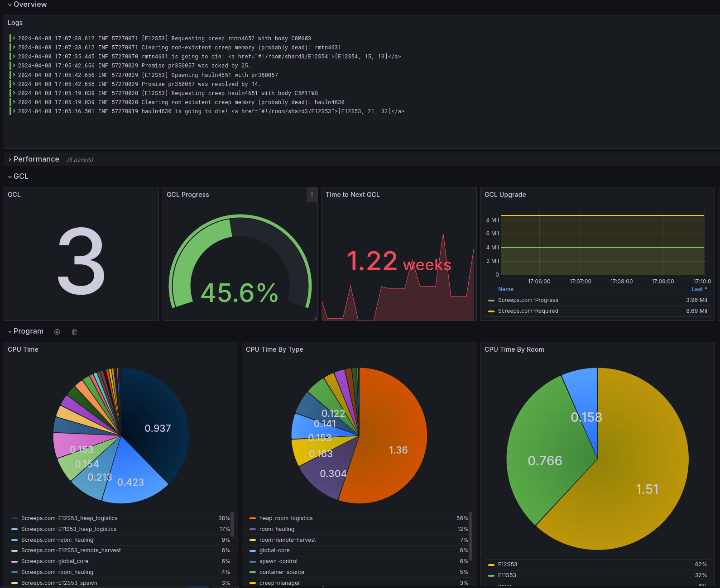Open the GCL Upgrade panel title
Image resolution: width=720 pixels, height=588 pixels.
click(x=505, y=195)
